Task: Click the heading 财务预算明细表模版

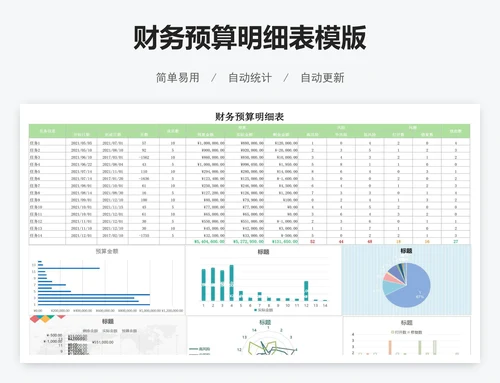Action: point(250,38)
